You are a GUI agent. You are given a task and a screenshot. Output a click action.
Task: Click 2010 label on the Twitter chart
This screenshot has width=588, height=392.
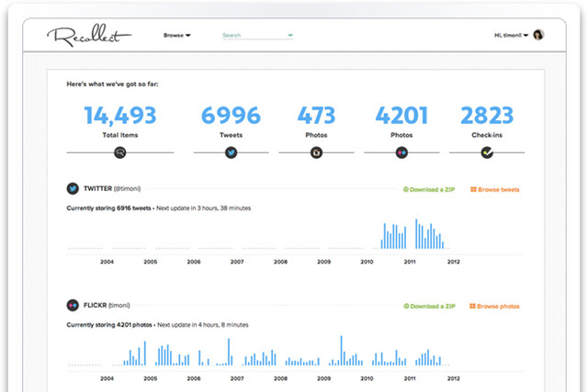coord(367,262)
